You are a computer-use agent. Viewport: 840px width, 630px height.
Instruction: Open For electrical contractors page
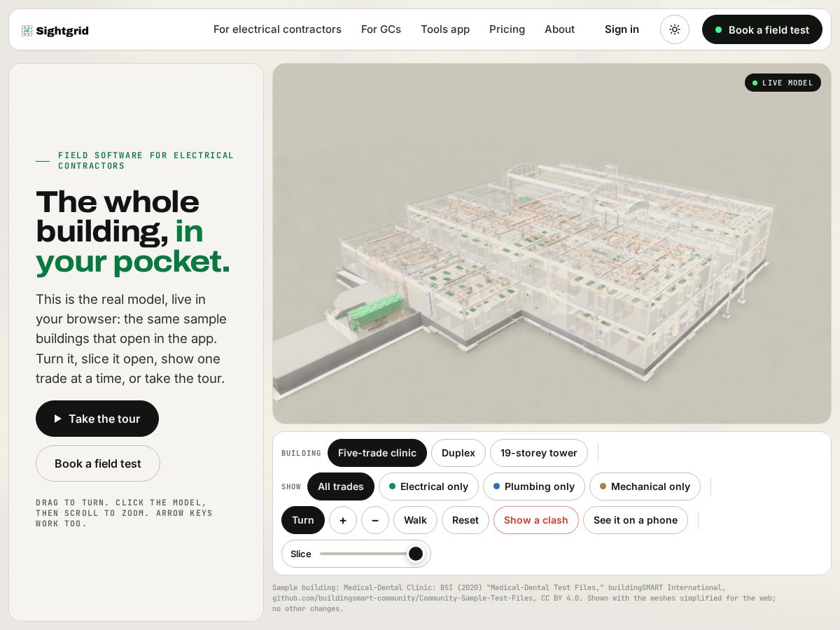(x=277, y=29)
